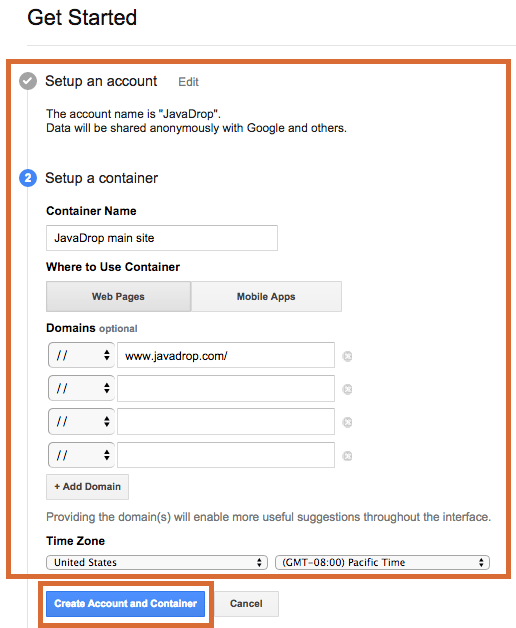The width and height of the screenshot is (516, 628).
Task: Select the Web Pages container option
Action: point(118,296)
